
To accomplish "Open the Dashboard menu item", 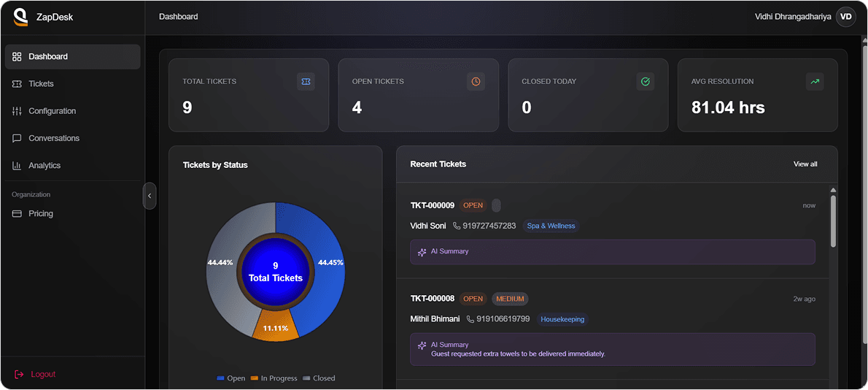I will (72, 56).
